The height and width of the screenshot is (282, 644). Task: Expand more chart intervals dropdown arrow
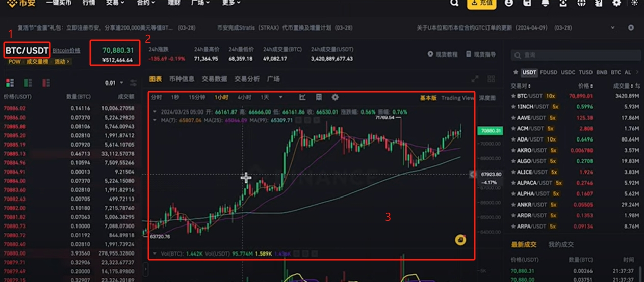[x=280, y=97]
